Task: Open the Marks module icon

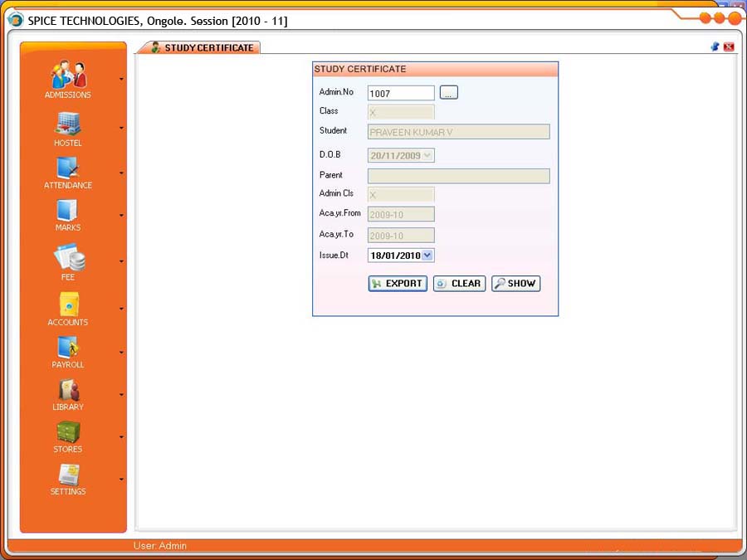Action: tap(68, 210)
